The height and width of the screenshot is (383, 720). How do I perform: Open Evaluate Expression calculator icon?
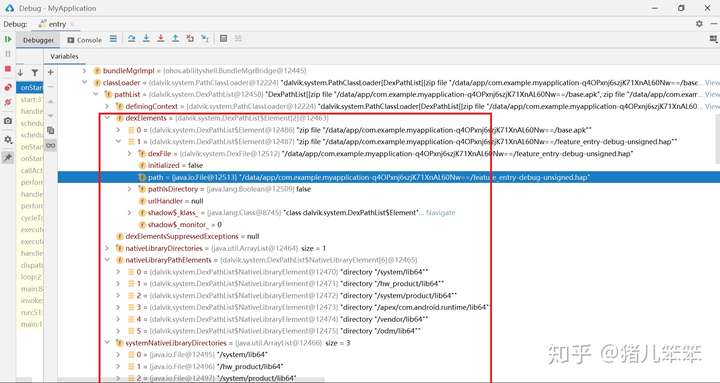224,39
